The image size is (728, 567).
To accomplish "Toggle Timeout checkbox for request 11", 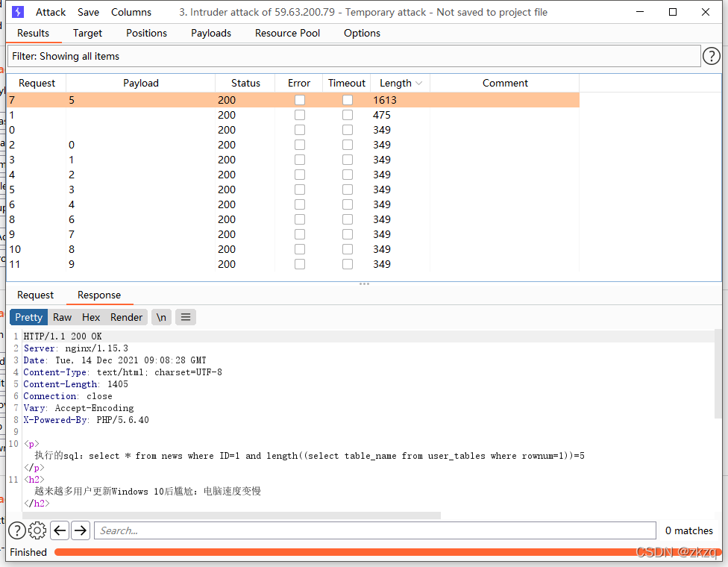I will 348,264.
